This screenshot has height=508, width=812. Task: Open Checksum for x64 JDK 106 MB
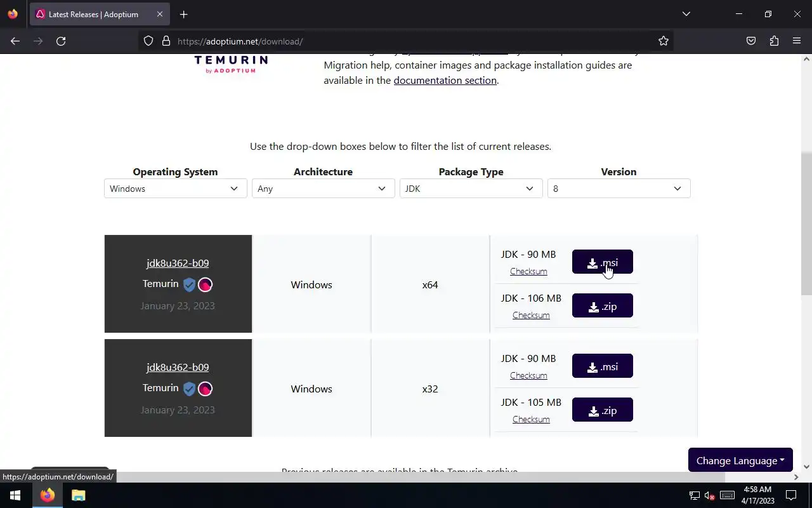point(531,315)
